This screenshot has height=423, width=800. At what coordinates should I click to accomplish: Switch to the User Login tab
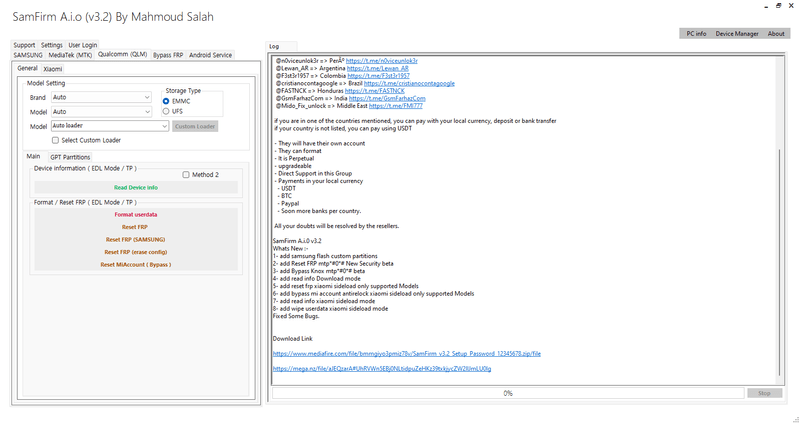[x=82, y=45]
